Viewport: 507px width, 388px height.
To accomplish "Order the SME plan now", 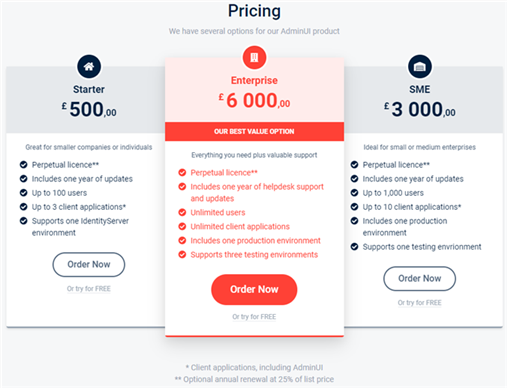I will 420,278.
